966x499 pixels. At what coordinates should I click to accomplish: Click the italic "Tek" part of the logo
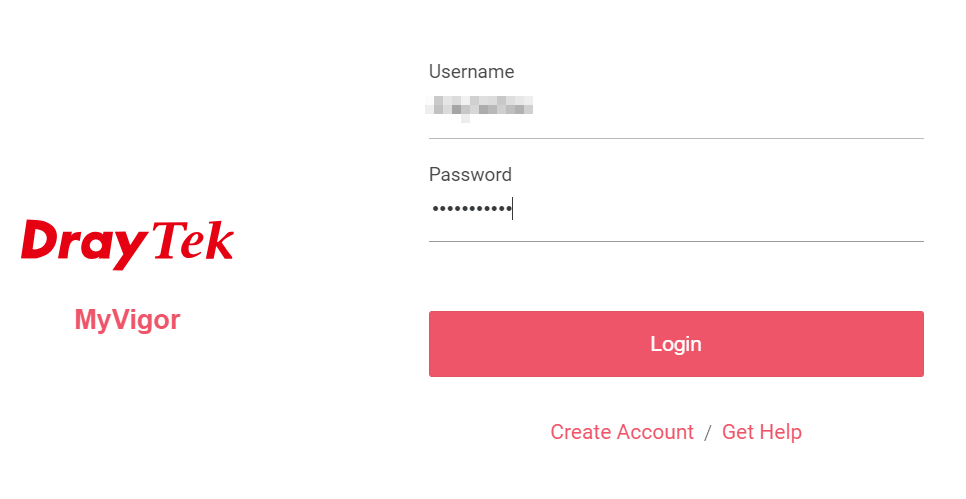point(193,240)
